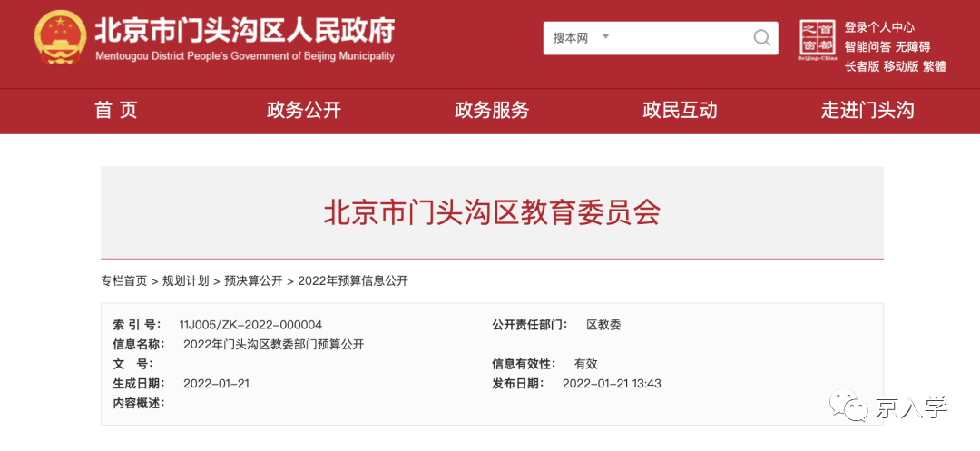Click the search magnifier icon

(x=761, y=38)
